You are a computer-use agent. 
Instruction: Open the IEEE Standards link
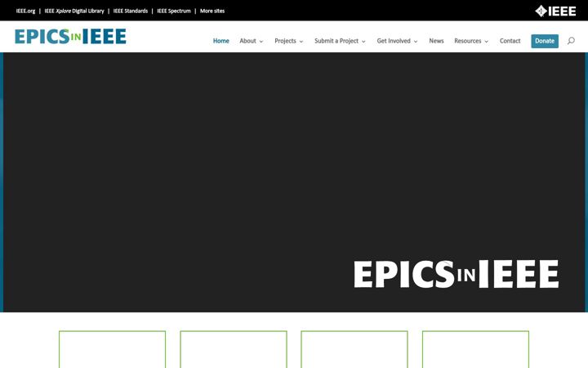point(131,11)
